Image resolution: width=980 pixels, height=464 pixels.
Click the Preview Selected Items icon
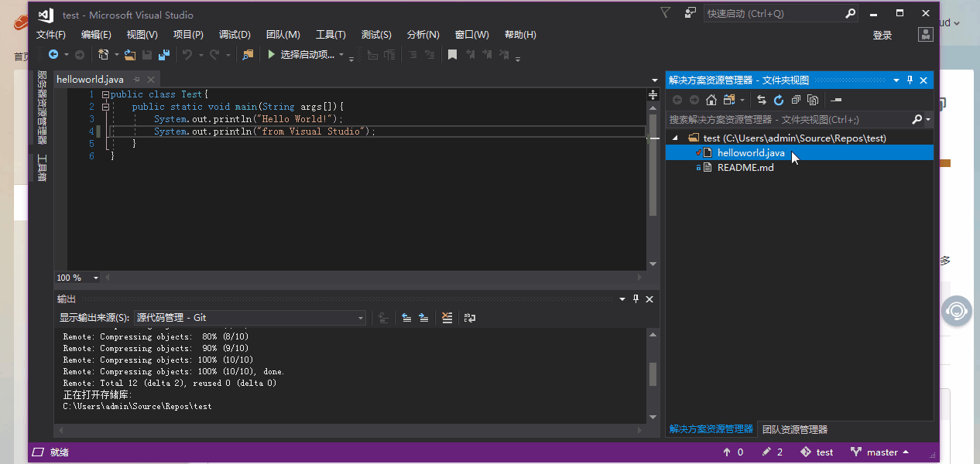(836, 100)
